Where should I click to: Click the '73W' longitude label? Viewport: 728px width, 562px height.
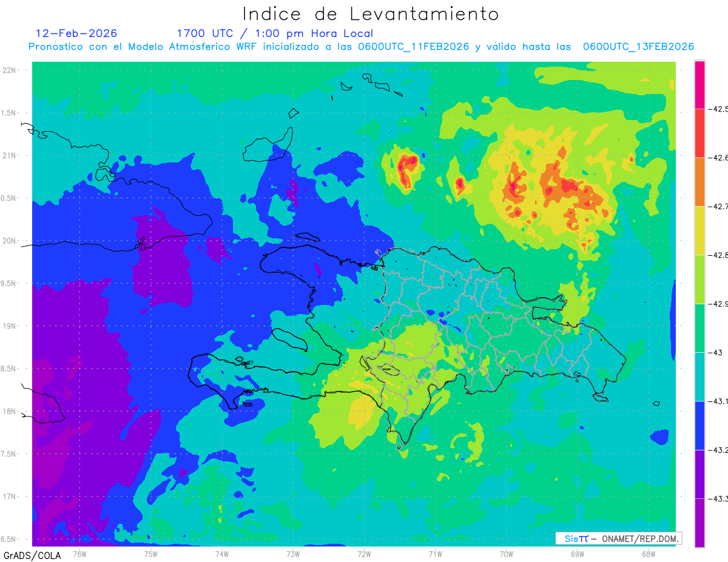pyautogui.click(x=293, y=554)
